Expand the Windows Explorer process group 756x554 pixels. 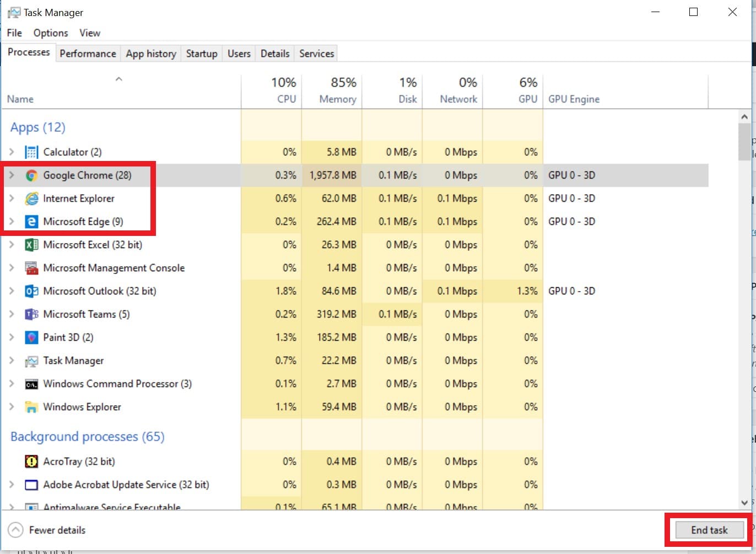[x=12, y=407]
